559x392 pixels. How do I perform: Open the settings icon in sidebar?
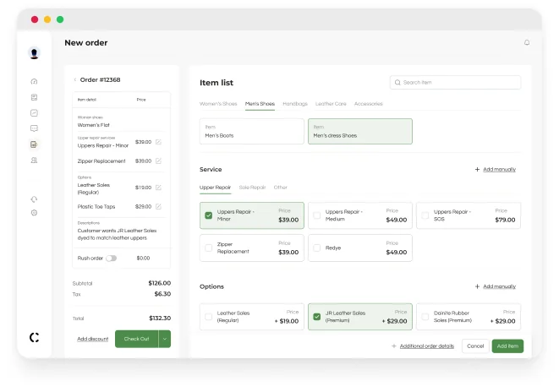[34, 213]
